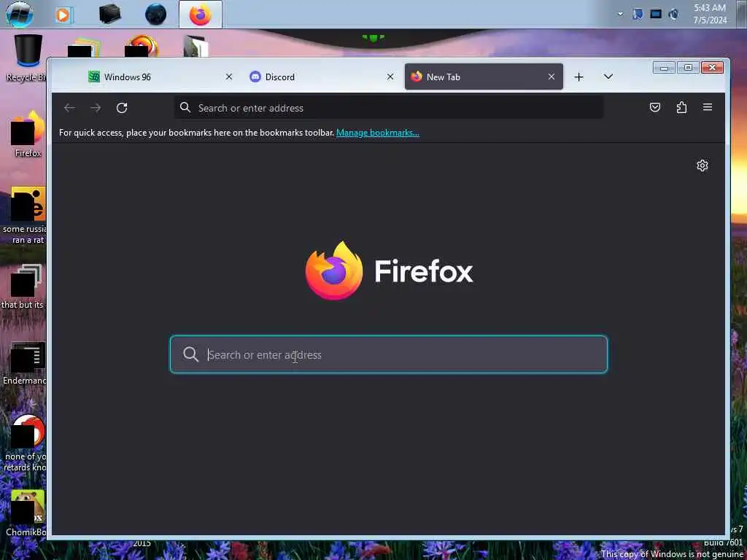Reload the current page
This screenshot has width=747, height=560.
coord(122,108)
